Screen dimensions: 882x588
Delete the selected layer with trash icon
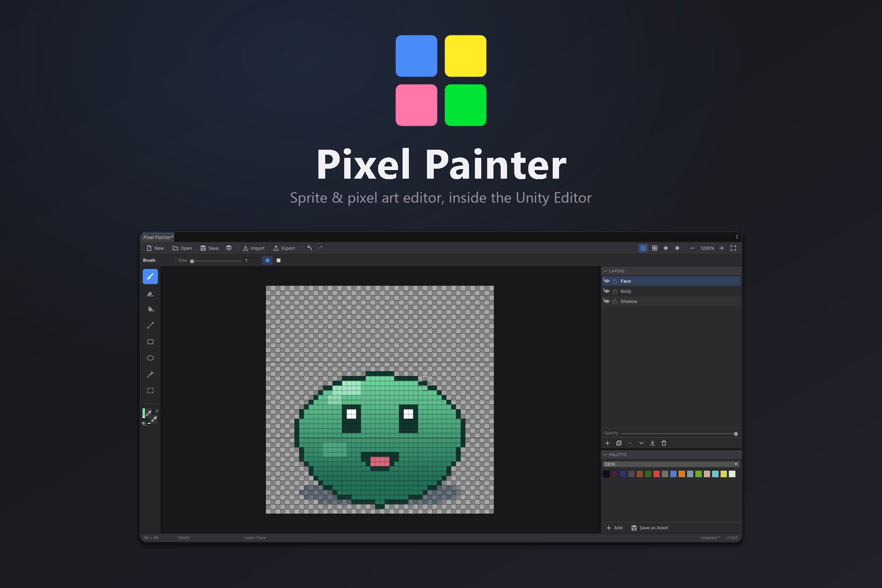[x=664, y=443]
